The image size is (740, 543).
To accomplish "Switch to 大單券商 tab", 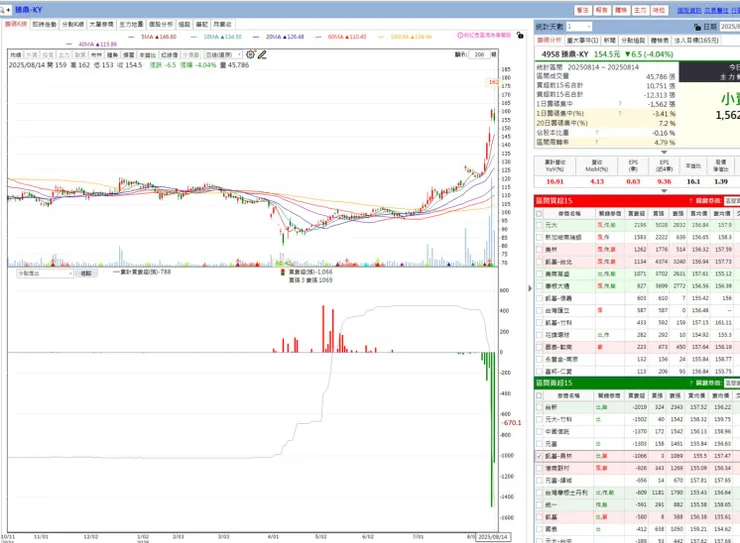I will click(x=101, y=25).
